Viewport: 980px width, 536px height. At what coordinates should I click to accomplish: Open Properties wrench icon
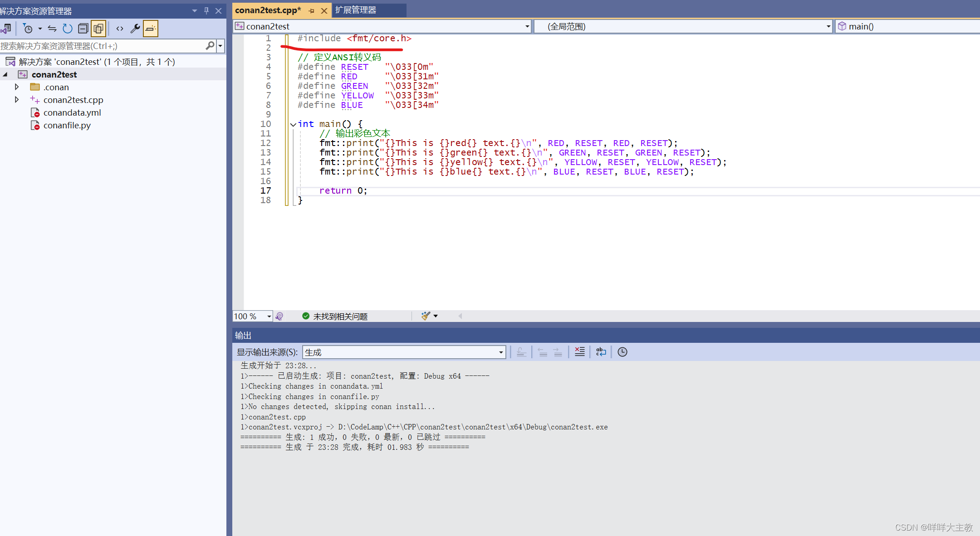[x=135, y=29]
